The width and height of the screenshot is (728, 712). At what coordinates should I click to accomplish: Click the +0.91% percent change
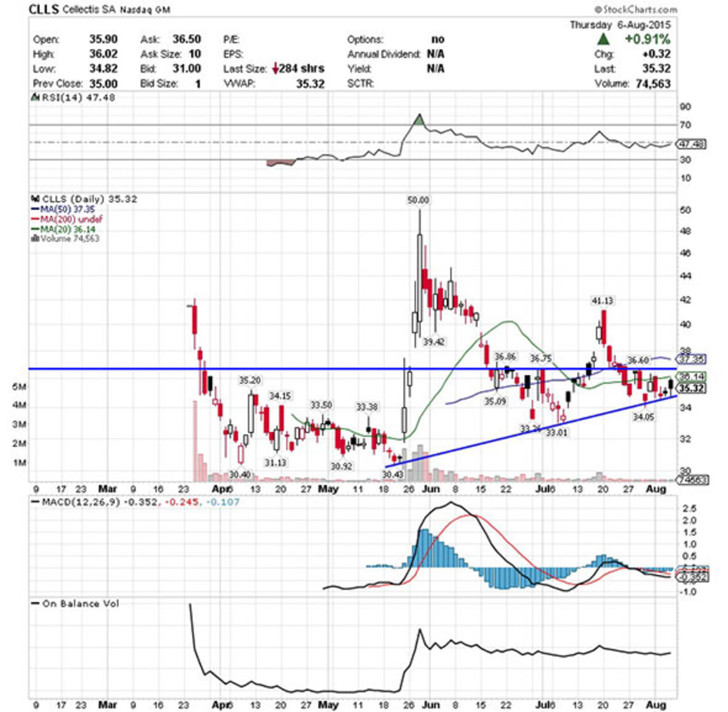(648, 39)
